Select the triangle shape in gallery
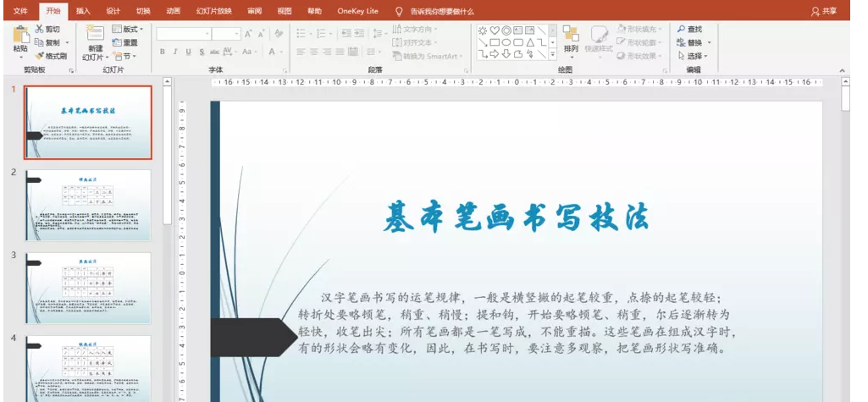868x402 pixels. pyautogui.click(x=530, y=42)
